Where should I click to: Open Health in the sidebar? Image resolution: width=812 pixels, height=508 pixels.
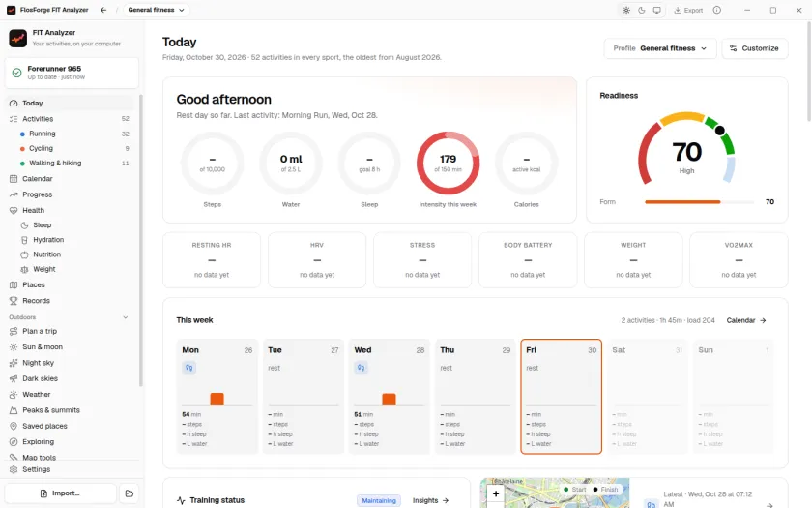click(x=72, y=211)
